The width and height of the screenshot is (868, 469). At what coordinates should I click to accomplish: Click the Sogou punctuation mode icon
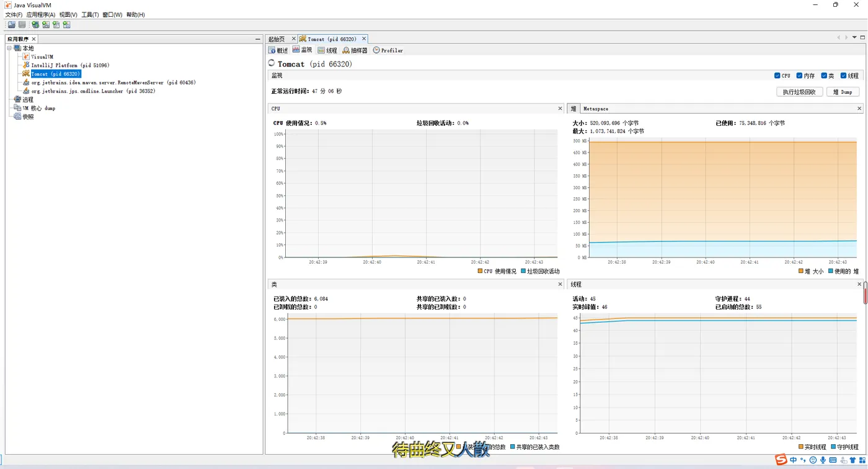[x=803, y=460]
